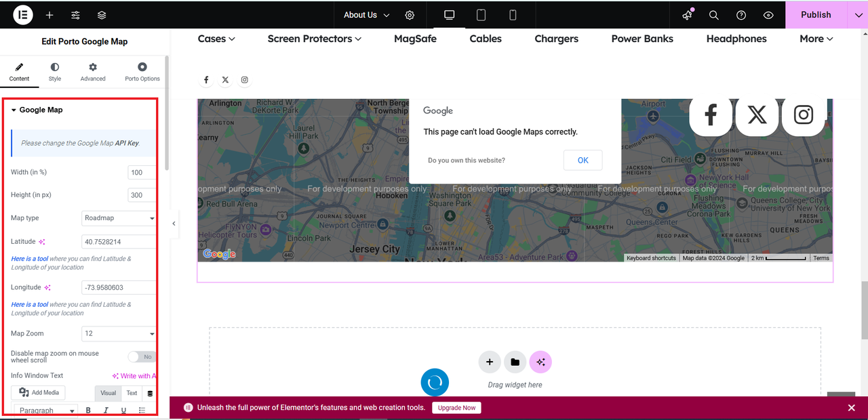The width and height of the screenshot is (868, 420).
Task: Switch to desktop preview mode
Action: point(449,15)
